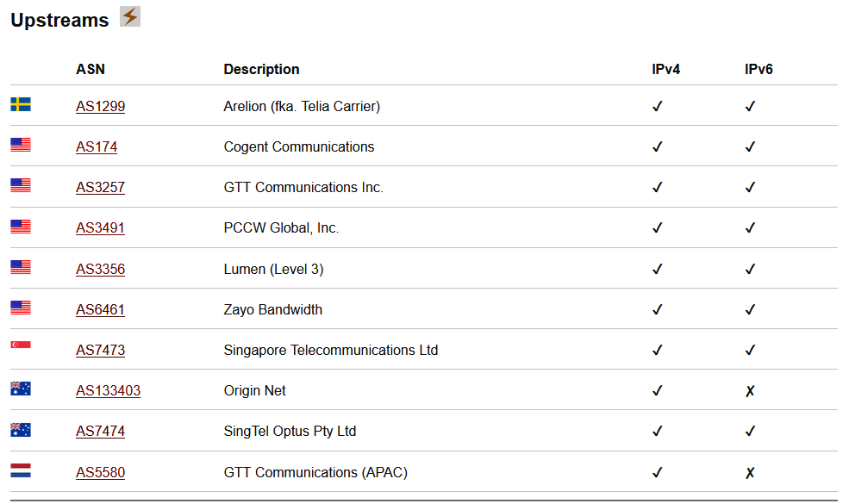
Task: Open the AS6461 Zayo link
Action: pos(101,309)
